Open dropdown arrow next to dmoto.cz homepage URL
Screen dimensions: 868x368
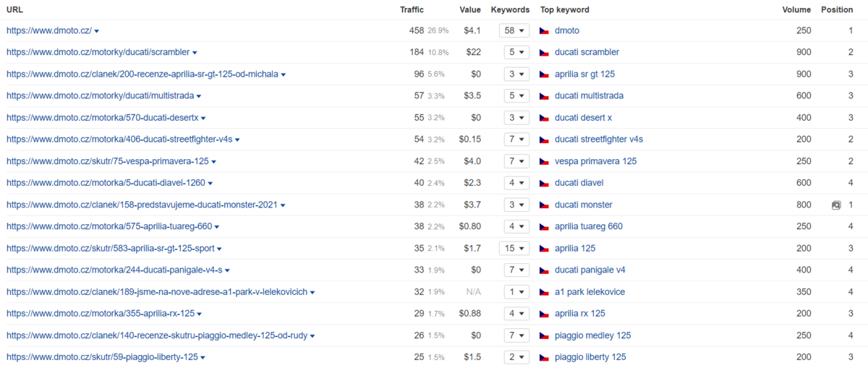pyautogui.click(x=97, y=31)
